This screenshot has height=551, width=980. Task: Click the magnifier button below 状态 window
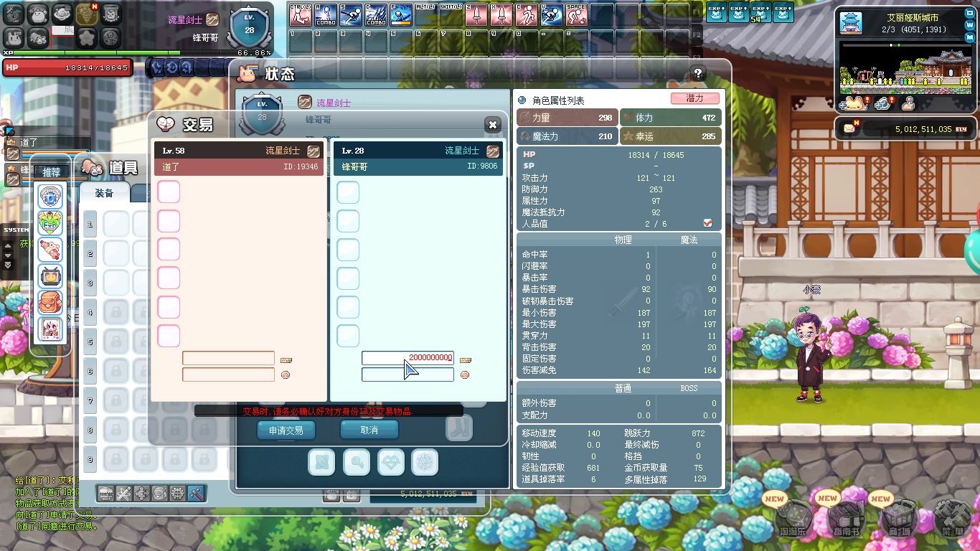[x=357, y=462]
